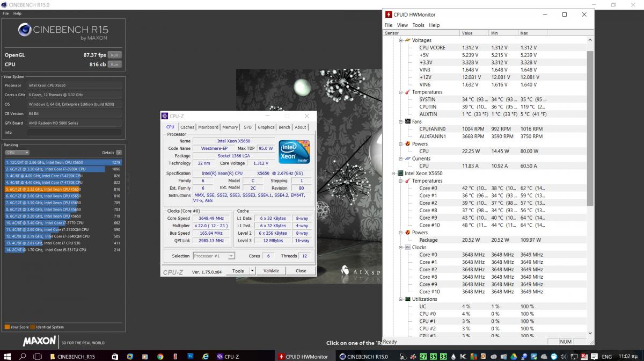Screen dimensions: 644x361
Task: Collapse Voltages node in HWMonitor
Action: pyautogui.click(x=401, y=40)
